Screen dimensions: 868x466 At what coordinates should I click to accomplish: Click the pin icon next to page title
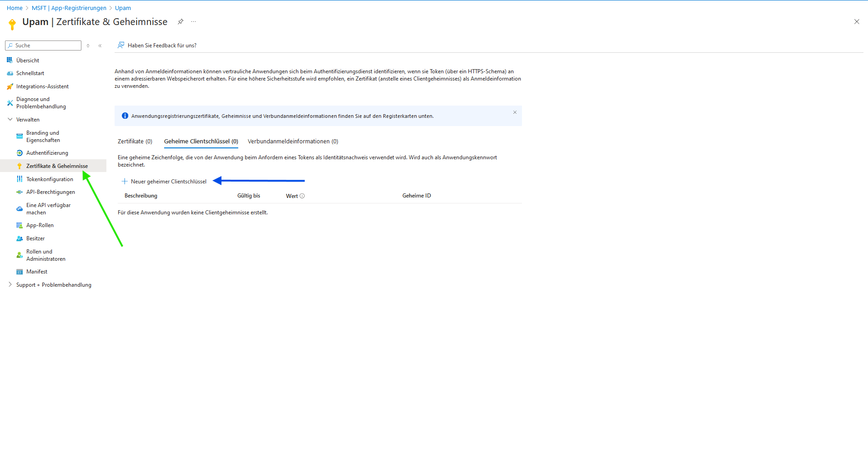pos(181,22)
